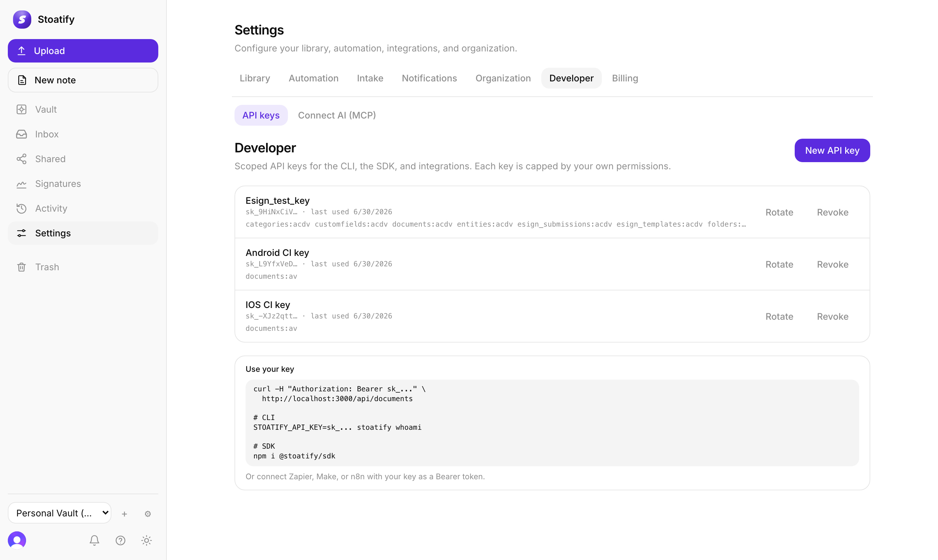Viewport: 938px width, 560px height.
Task: Toggle light theme sun icon
Action: pos(147,540)
